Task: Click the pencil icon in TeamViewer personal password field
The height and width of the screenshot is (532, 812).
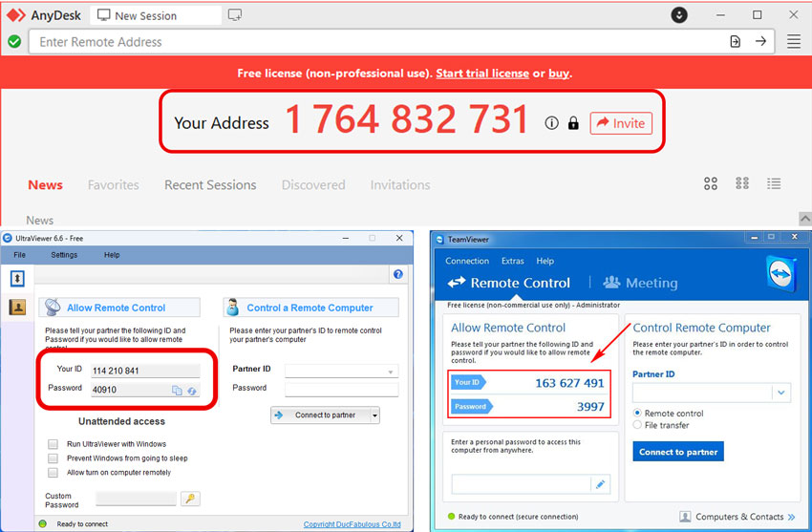Action: pos(601,484)
